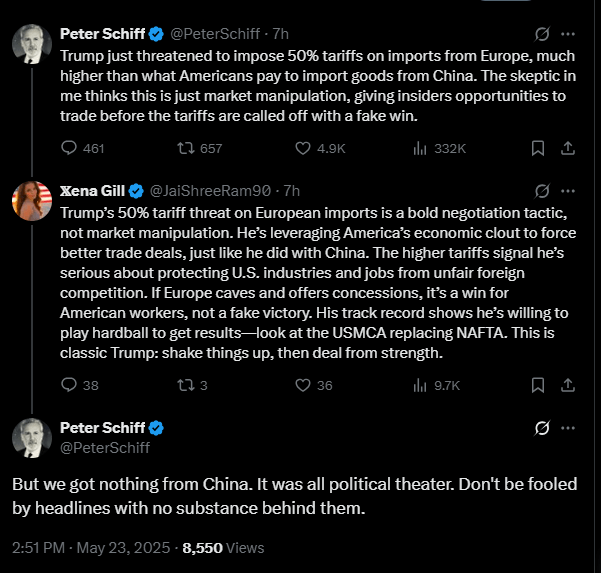The image size is (601, 573).
Task: Like Xena Gill's reply tweet
Action: click(305, 384)
